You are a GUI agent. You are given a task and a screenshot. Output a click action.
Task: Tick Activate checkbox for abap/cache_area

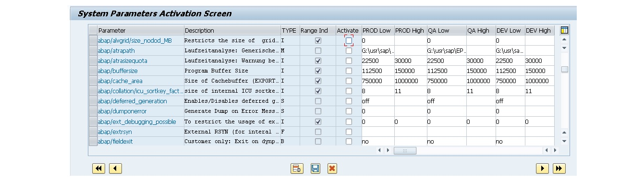[x=349, y=81]
